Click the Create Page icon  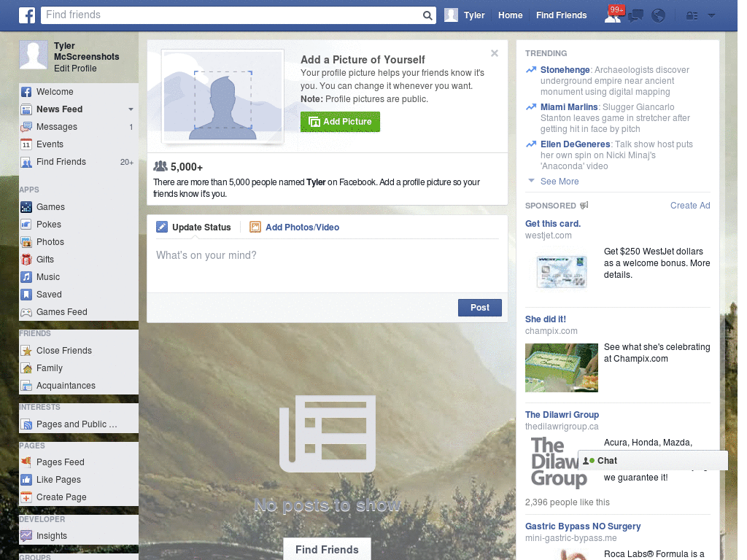coord(26,497)
